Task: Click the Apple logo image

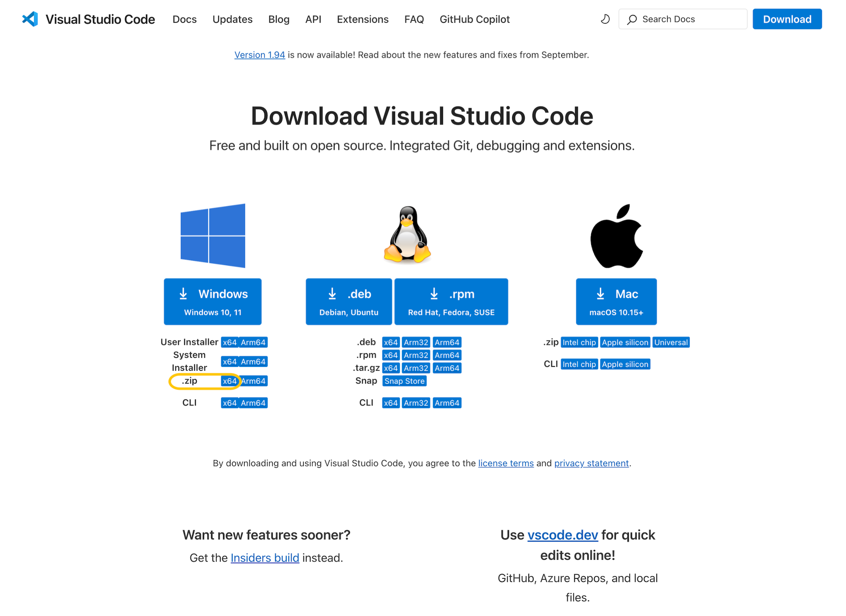Action: [x=616, y=235]
